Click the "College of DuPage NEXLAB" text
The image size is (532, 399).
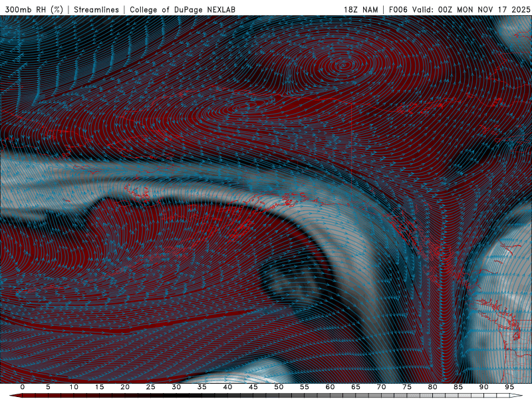click(182, 9)
